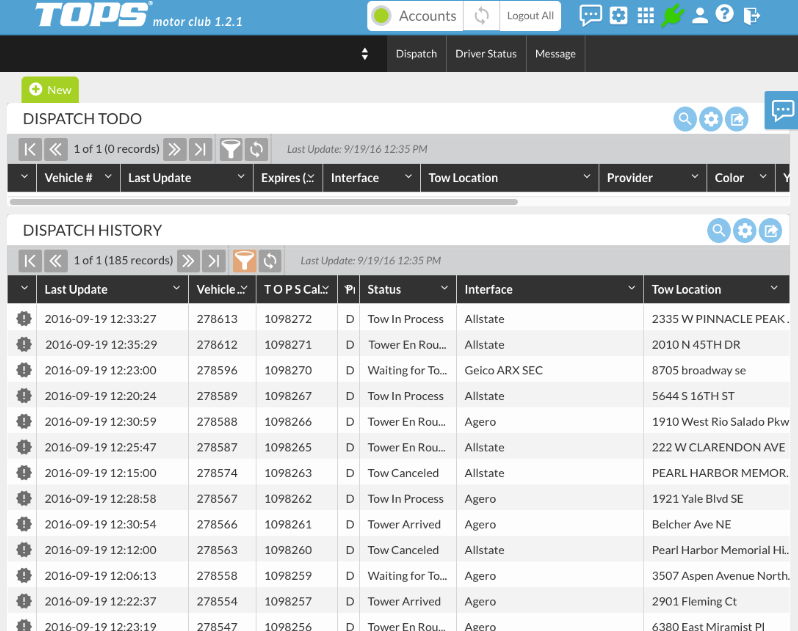The height and width of the screenshot is (631, 798).
Task: Go to first page of Dispatch Todo
Action: tap(30, 149)
